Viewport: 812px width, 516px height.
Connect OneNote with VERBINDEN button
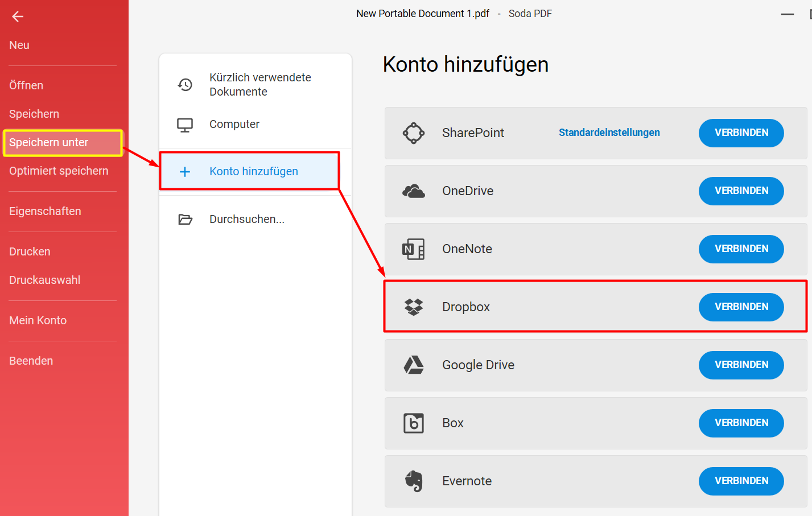click(x=741, y=249)
